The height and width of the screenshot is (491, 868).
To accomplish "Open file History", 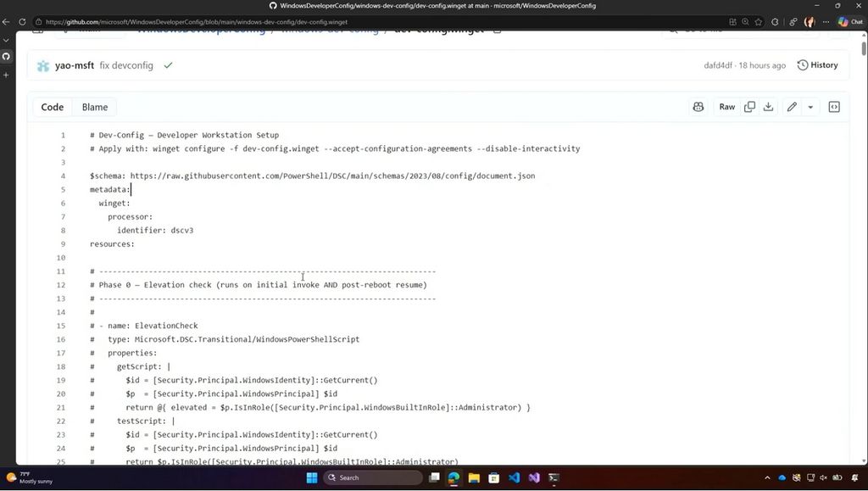I will 818,65.
